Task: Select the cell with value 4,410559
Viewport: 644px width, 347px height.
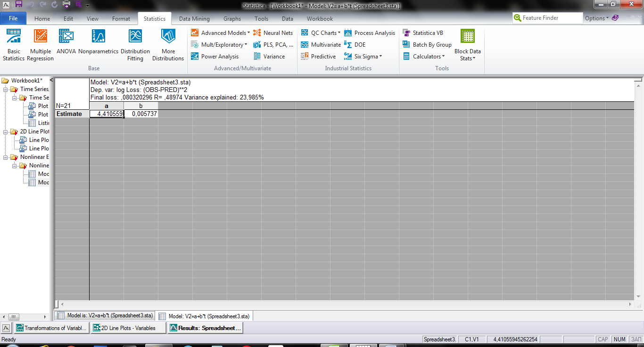Action: [107, 114]
